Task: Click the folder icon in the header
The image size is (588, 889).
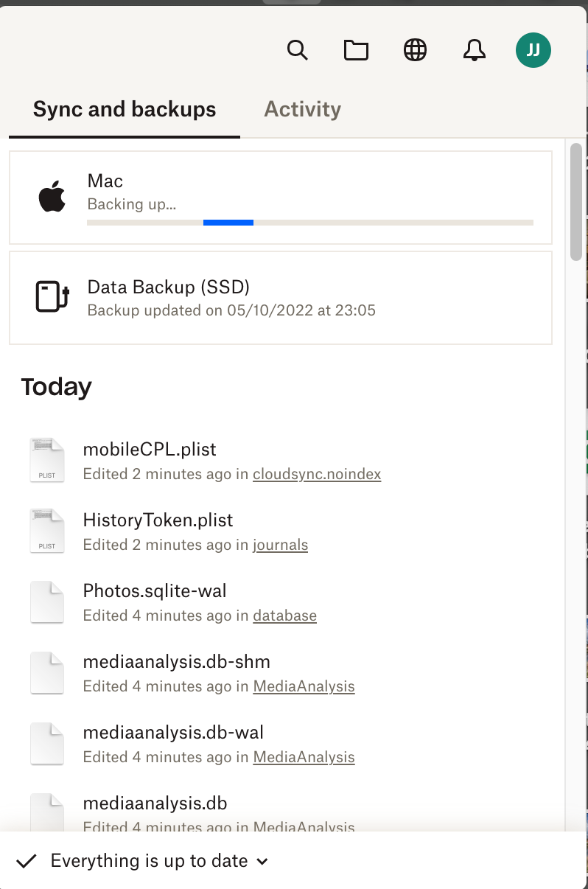Action: click(356, 50)
